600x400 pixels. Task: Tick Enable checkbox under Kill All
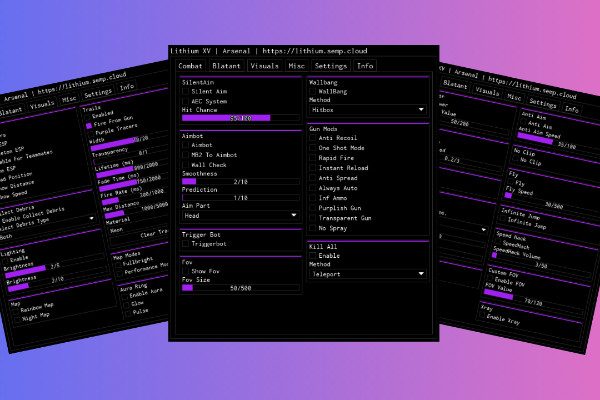[313, 256]
